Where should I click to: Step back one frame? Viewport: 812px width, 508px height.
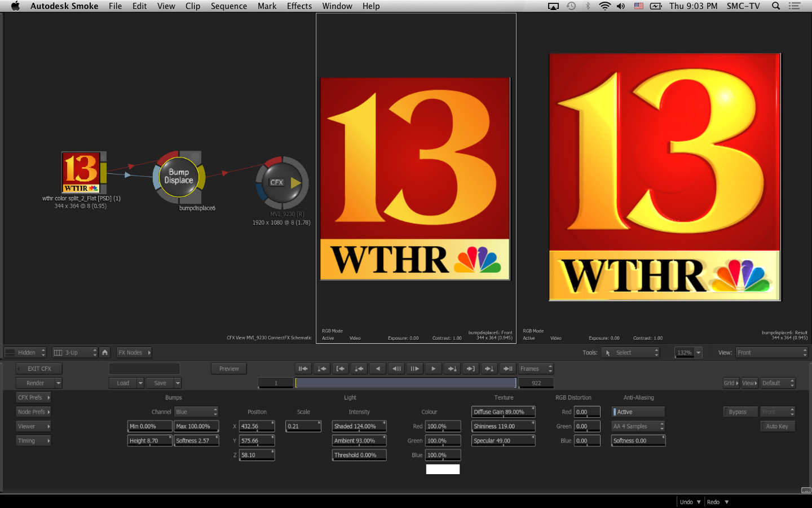tap(396, 369)
